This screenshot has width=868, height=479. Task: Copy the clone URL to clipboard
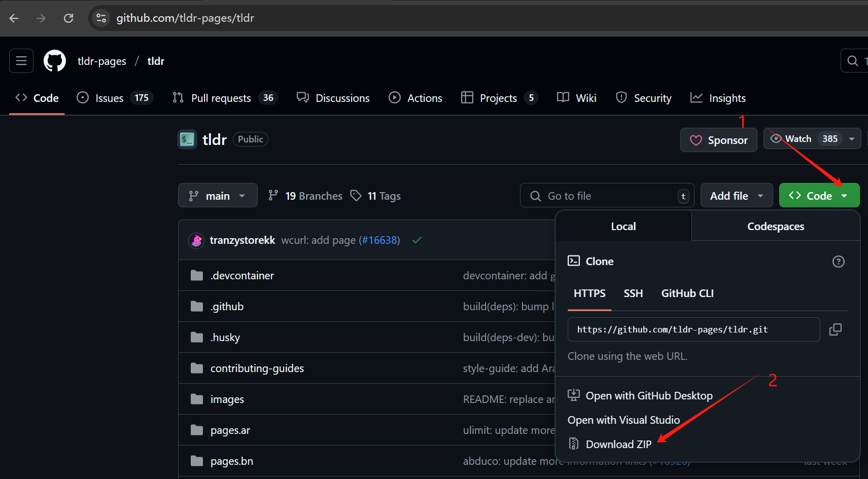(836, 329)
